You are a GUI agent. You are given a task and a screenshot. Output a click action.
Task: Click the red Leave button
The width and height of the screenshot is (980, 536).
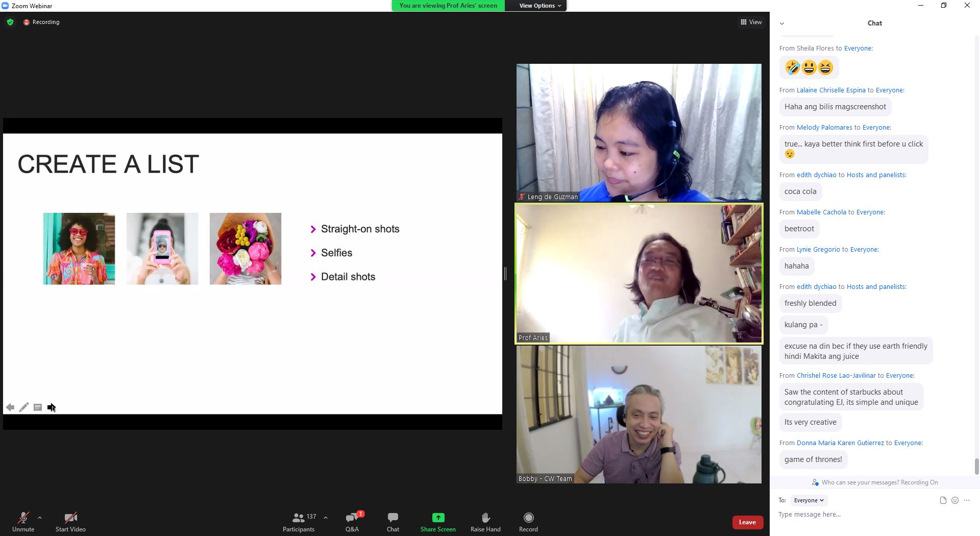pyautogui.click(x=747, y=522)
